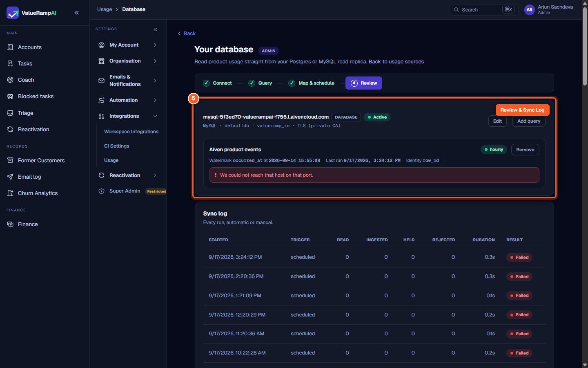Image resolution: width=588 pixels, height=368 pixels.
Task: Follow the Back to usage sources link
Action: [x=396, y=62]
